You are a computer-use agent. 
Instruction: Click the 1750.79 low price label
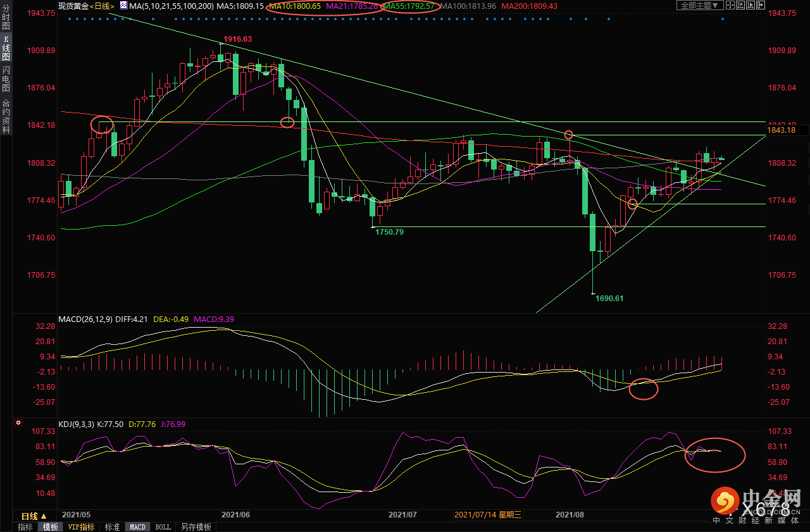[x=389, y=232]
